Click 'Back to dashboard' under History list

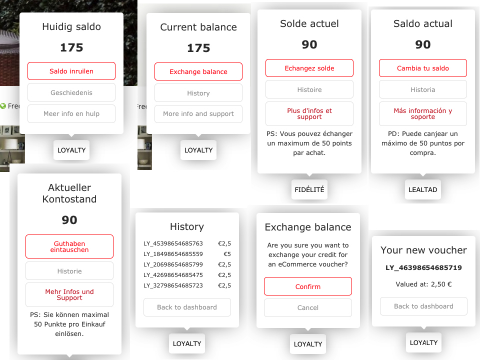187,307
